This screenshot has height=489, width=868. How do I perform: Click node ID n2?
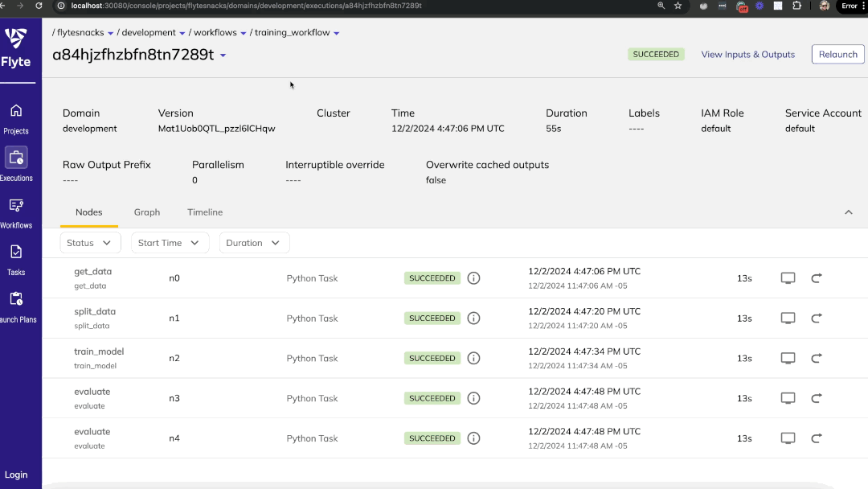[x=174, y=358]
